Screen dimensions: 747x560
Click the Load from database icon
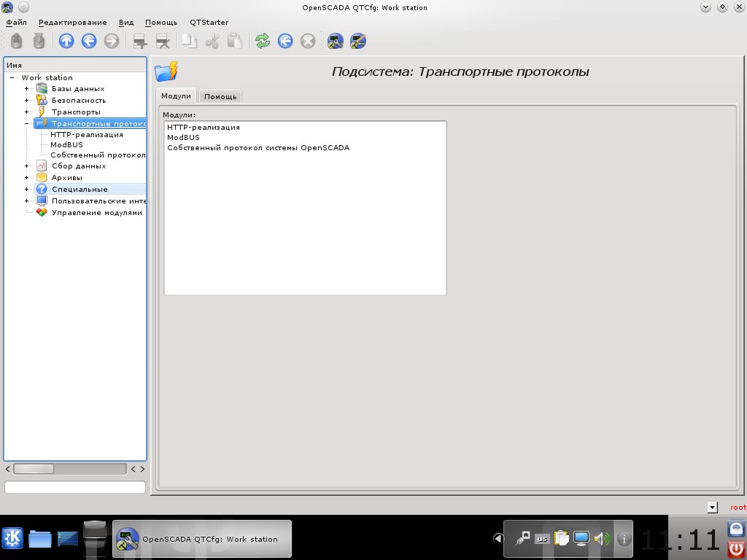point(16,42)
